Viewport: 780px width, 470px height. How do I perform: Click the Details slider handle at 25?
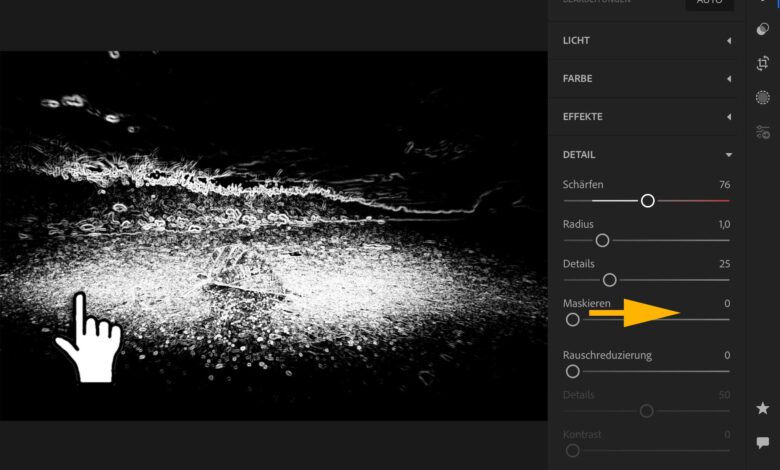609,280
